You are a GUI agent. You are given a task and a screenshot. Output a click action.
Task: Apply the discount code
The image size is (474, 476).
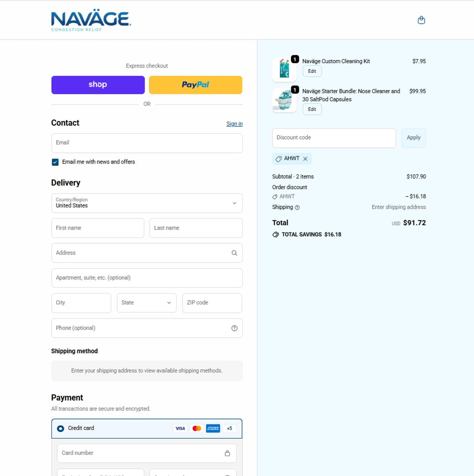click(413, 138)
